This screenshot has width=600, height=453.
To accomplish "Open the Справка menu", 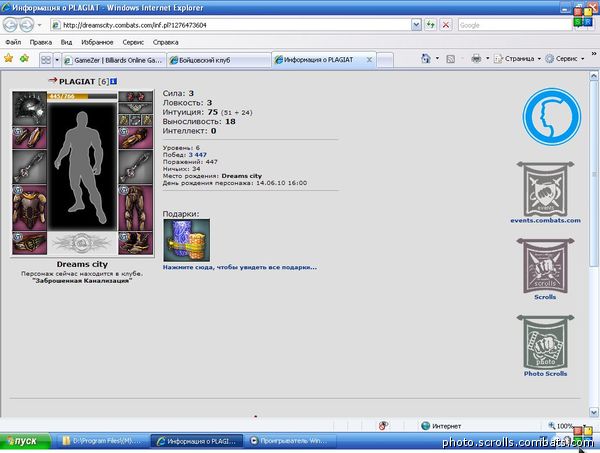I will 165,42.
